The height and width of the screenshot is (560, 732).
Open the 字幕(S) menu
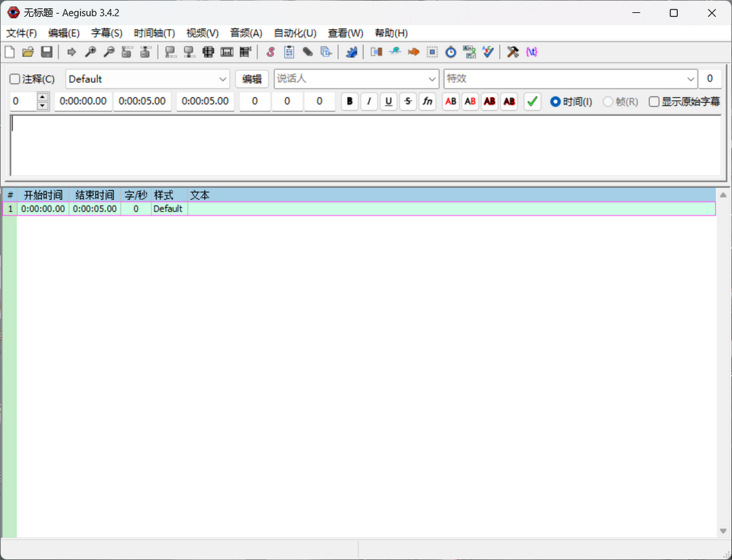(x=106, y=33)
